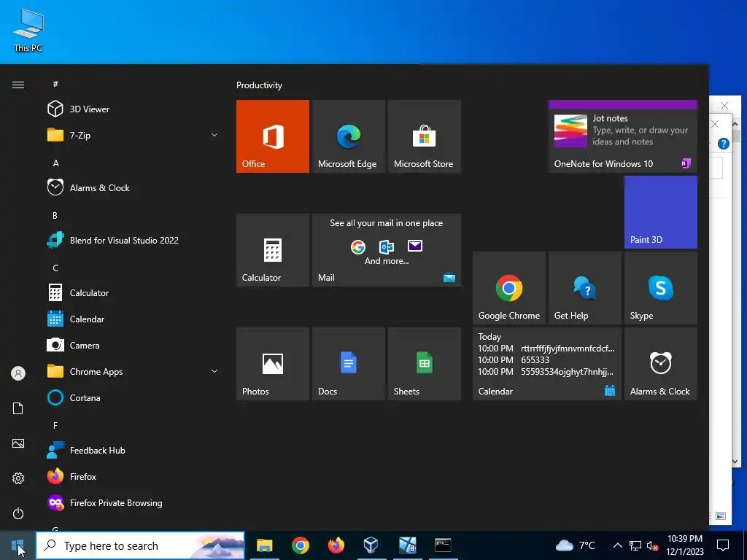Open Firefox from the taskbar
The height and width of the screenshot is (560, 747).
[336, 545]
